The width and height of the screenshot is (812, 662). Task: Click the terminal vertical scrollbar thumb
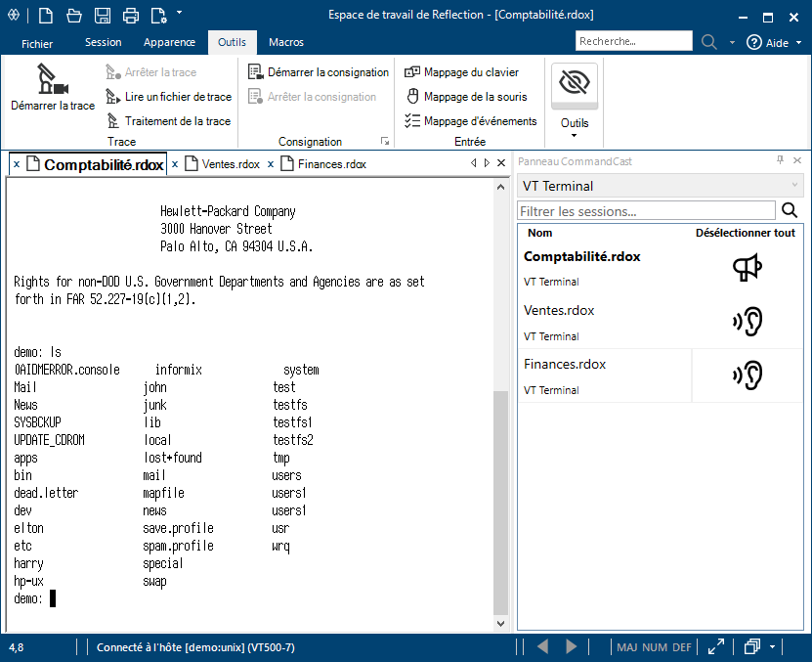click(x=500, y=503)
